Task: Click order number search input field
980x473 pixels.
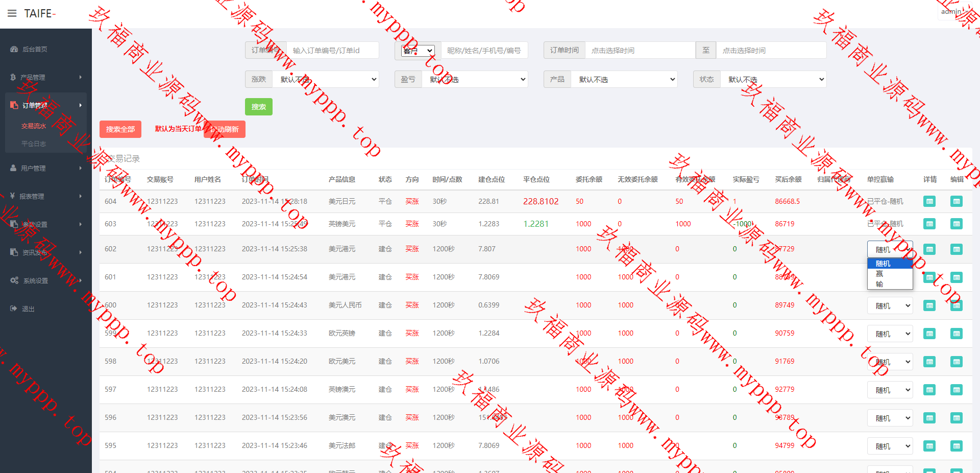Action: pos(333,51)
